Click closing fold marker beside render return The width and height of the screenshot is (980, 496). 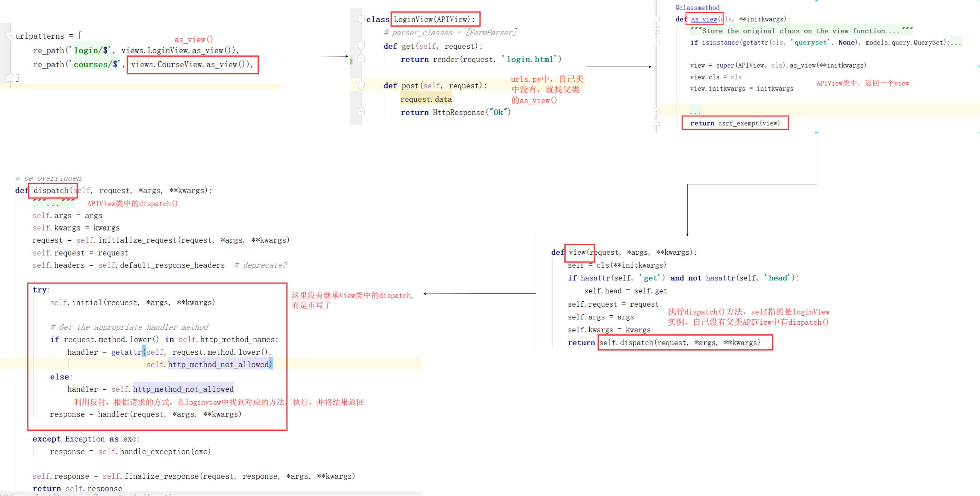[x=361, y=58]
